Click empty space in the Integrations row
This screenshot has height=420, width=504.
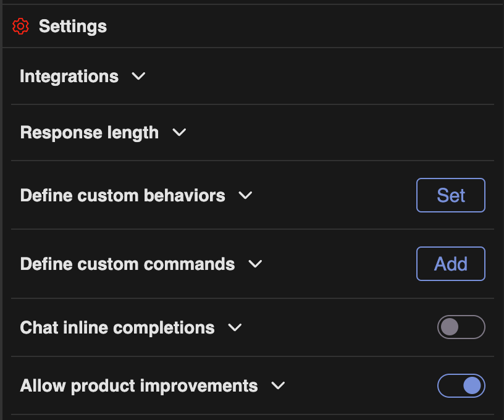(321, 77)
